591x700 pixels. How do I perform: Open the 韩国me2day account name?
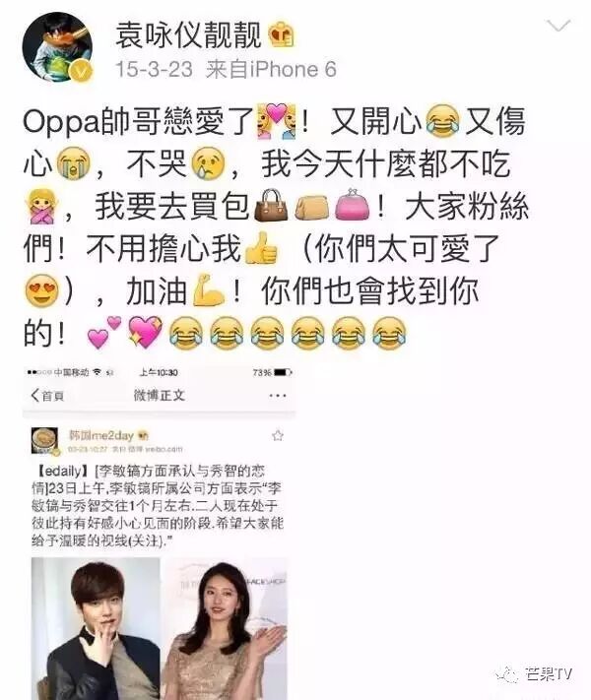point(100,435)
